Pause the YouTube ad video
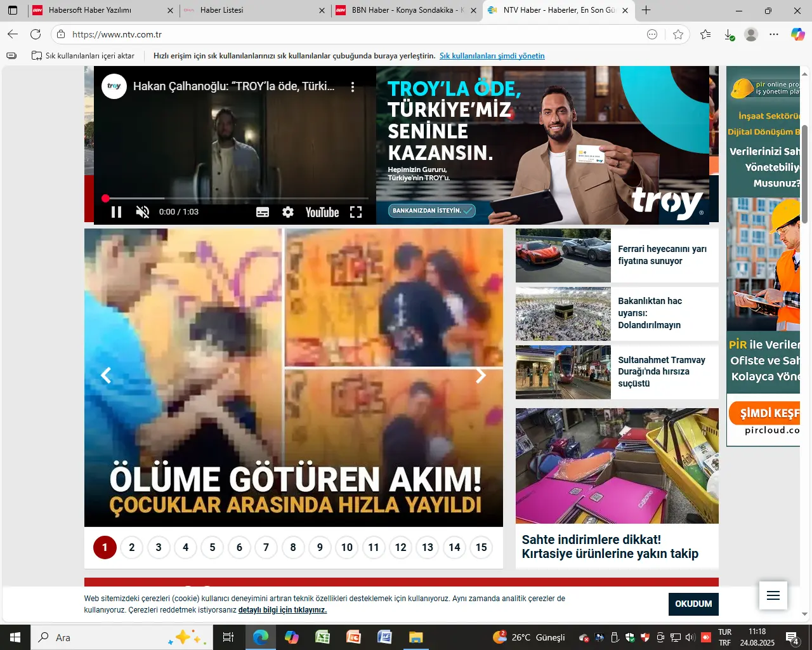 116,212
